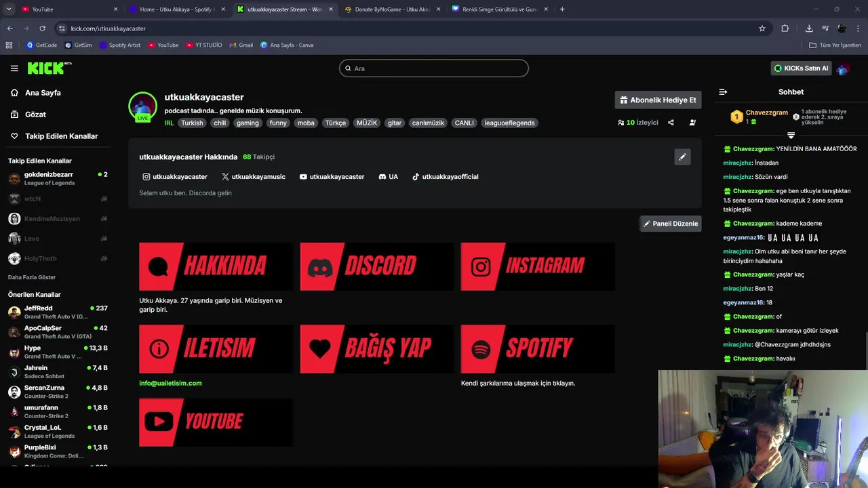Open recommended channel SercanZurna

(58, 392)
